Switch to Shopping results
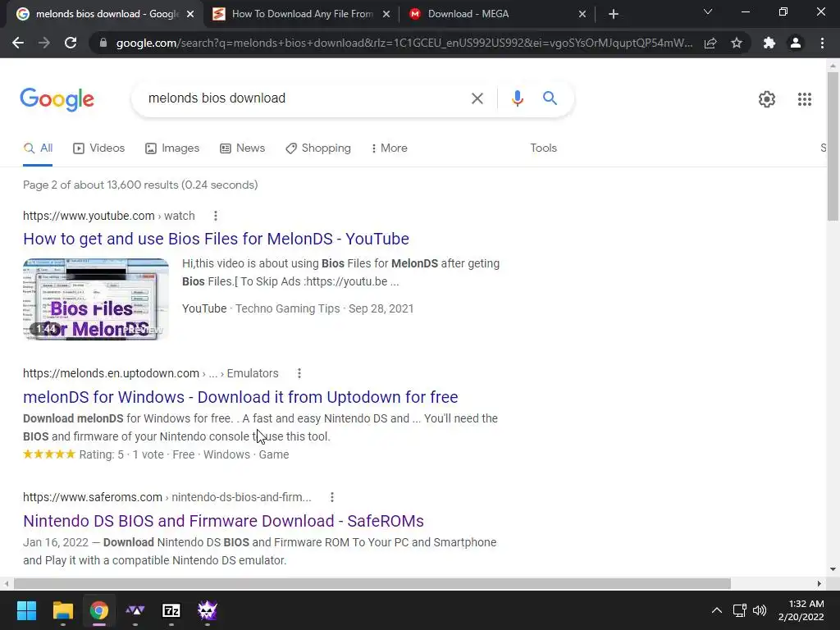The width and height of the screenshot is (840, 630). [x=318, y=148]
